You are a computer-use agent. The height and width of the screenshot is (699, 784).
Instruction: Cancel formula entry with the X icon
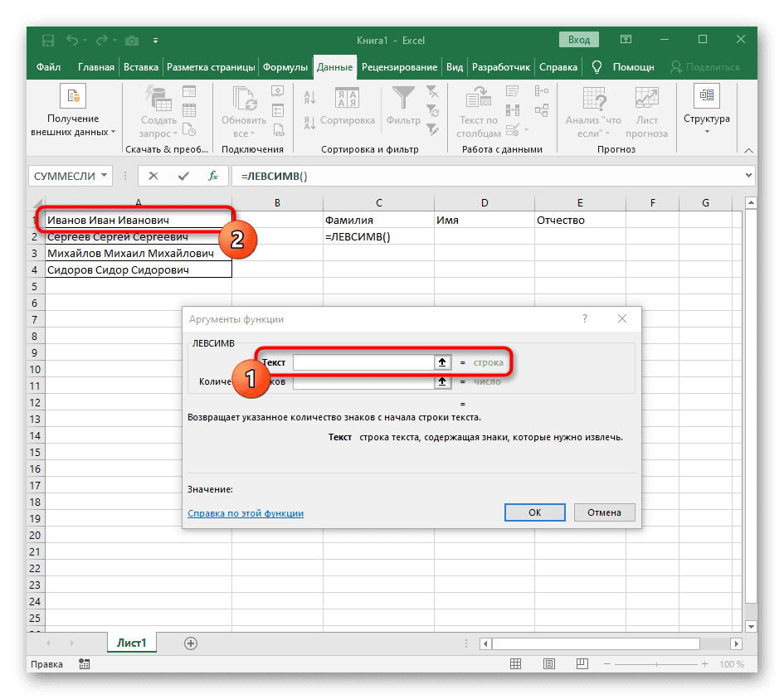pyautogui.click(x=153, y=175)
